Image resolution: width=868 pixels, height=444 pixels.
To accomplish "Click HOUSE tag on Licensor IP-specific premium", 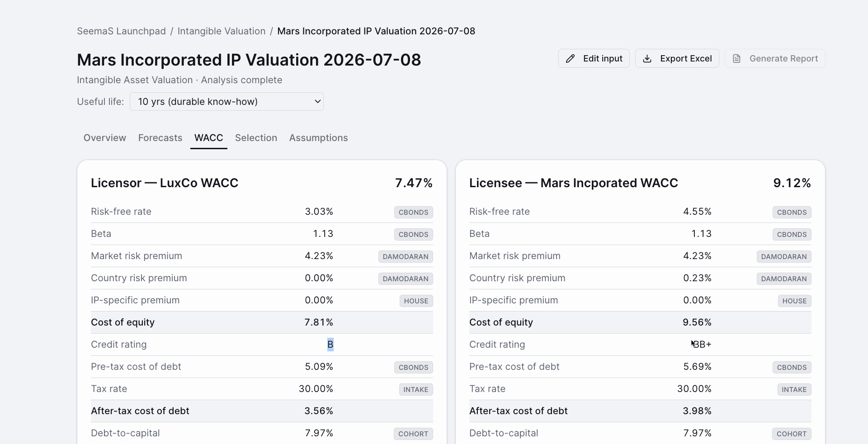I will [416, 301].
